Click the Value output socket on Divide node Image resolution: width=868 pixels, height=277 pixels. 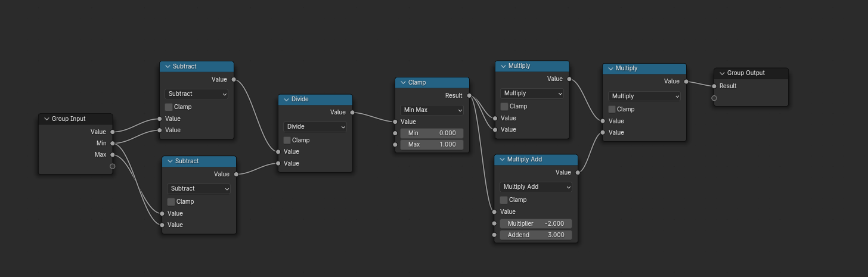[x=352, y=112]
